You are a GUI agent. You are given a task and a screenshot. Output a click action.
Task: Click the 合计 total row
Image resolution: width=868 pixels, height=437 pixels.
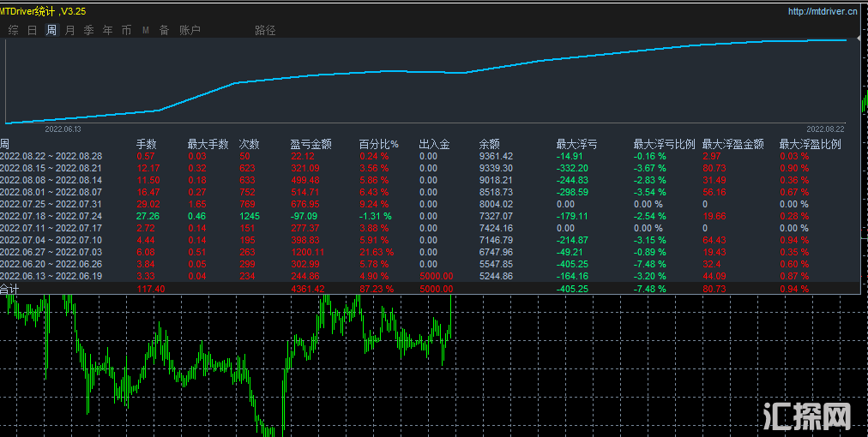10,290
